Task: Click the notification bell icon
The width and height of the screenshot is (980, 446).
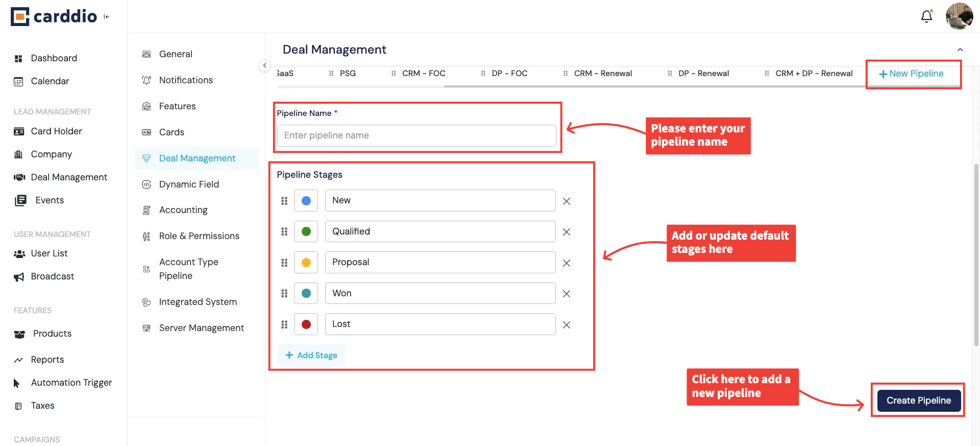Action: (926, 16)
